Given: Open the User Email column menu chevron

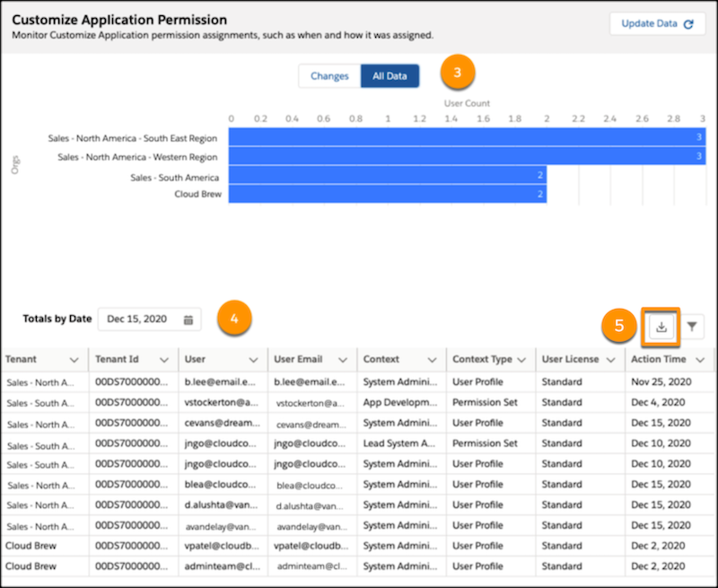Looking at the screenshot, I should click(x=343, y=360).
